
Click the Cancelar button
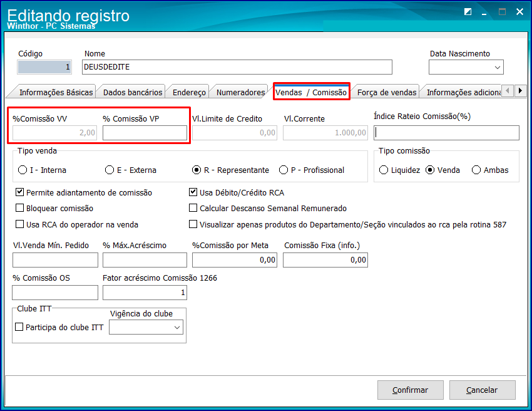pos(482,390)
